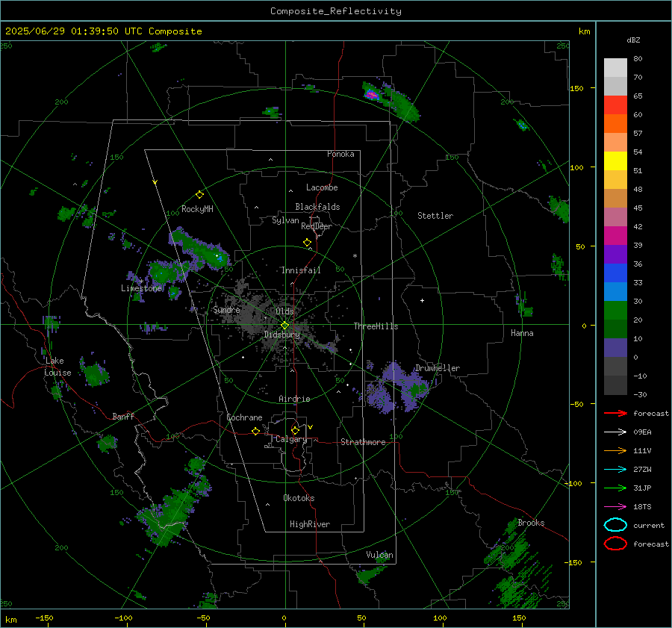Click the Lake Louise label
672x628 pixels.
(x=57, y=367)
